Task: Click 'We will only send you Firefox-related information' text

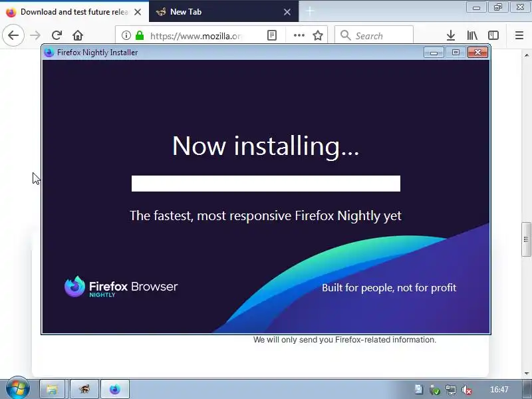Action: (344, 340)
